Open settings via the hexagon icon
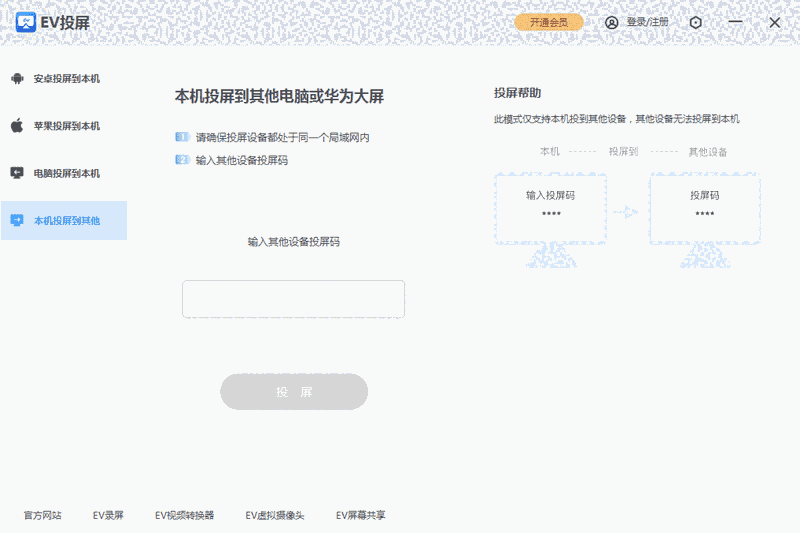The height and width of the screenshot is (533, 800). pyautogui.click(x=695, y=22)
